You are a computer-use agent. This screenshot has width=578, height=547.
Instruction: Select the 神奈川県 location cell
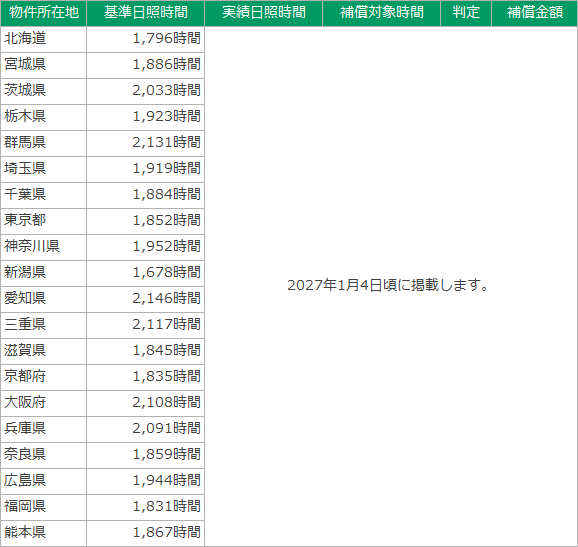point(43,247)
